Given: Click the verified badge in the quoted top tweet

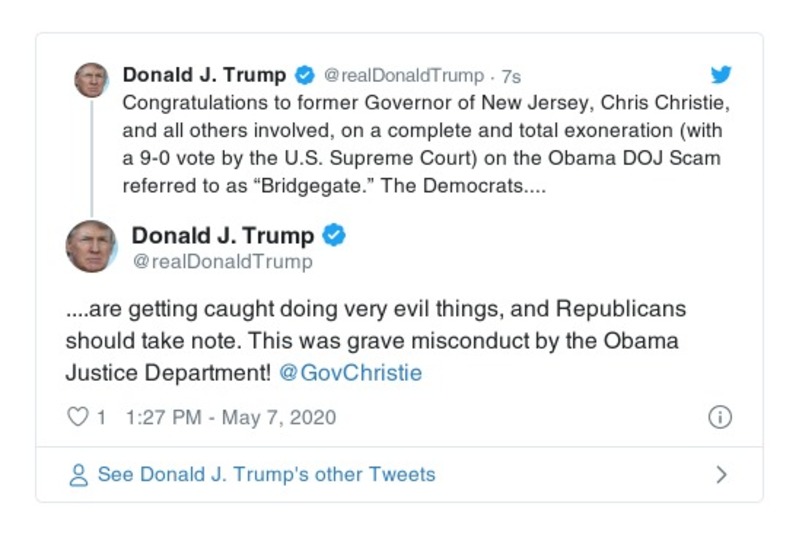Looking at the screenshot, I should [304, 75].
